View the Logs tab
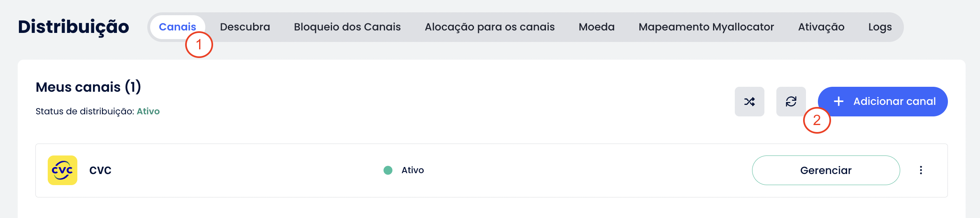 click(880, 27)
